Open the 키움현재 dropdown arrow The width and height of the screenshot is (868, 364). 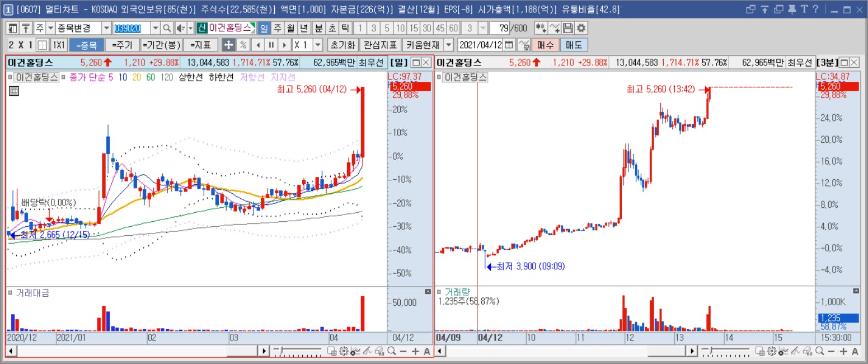[448, 45]
